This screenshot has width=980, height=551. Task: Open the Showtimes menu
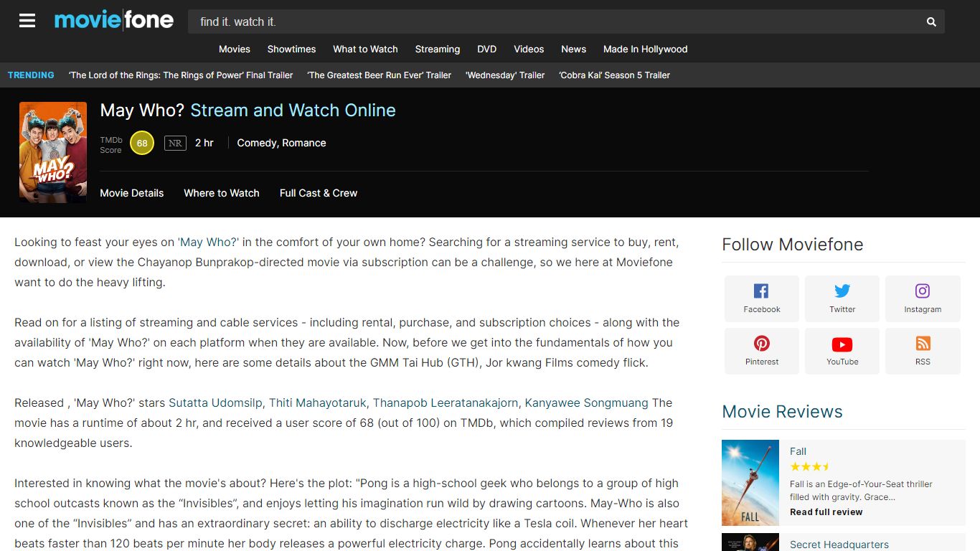[291, 50]
